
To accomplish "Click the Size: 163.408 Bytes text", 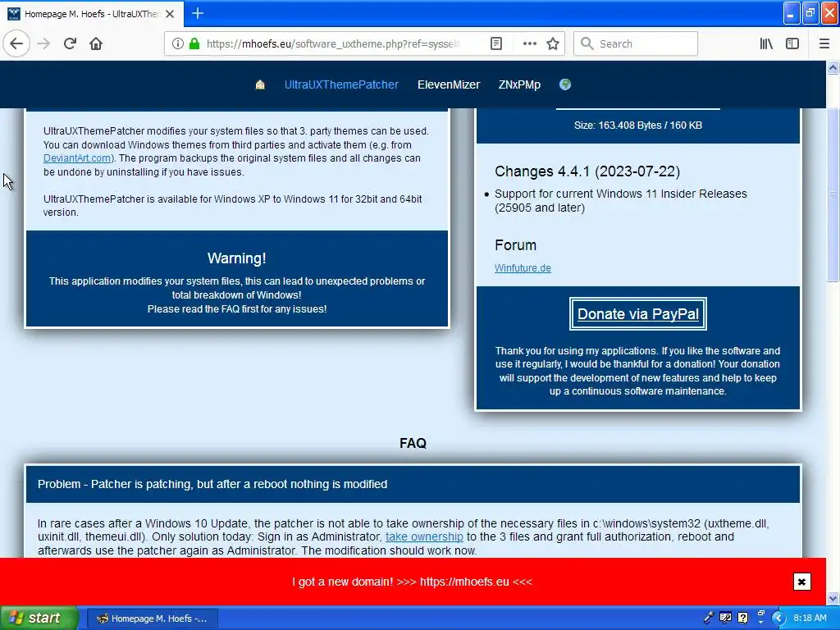I will click(637, 126).
